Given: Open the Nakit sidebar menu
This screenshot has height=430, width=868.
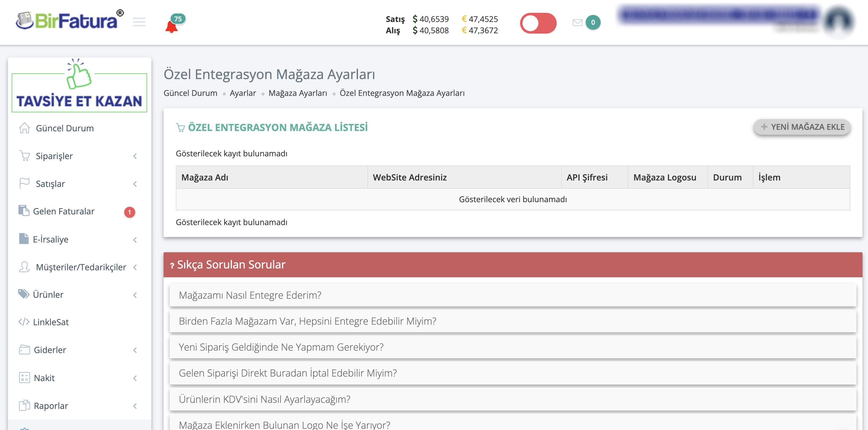Looking at the screenshot, I should coord(44,378).
